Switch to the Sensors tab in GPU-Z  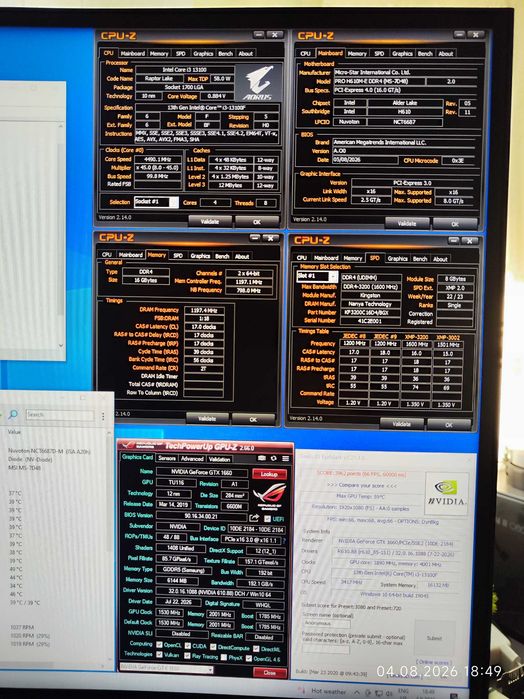pos(167,458)
